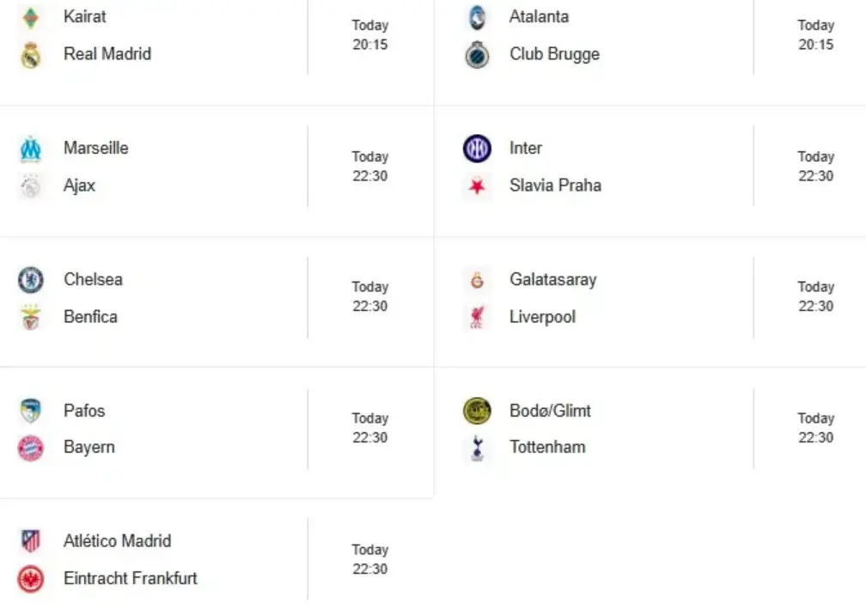Viewport: 866px width, 616px height.
Task: Open Atalanta match time Today 20:15
Action: (815, 35)
